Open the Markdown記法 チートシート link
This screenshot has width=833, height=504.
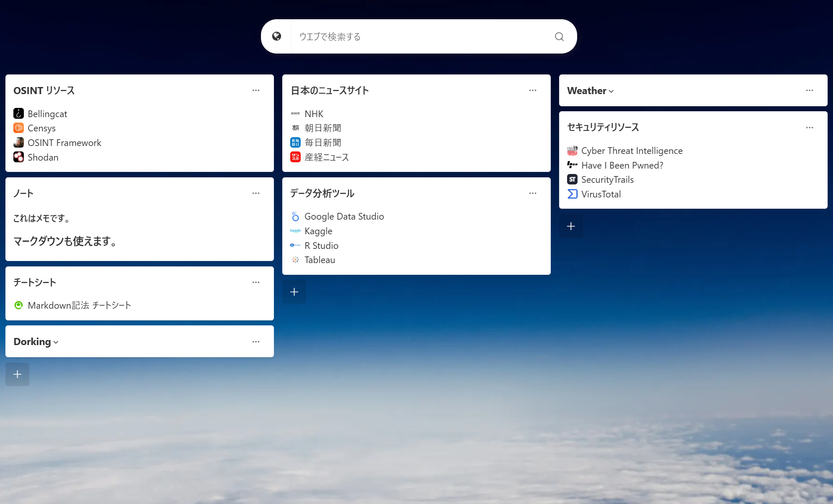tap(79, 305)
